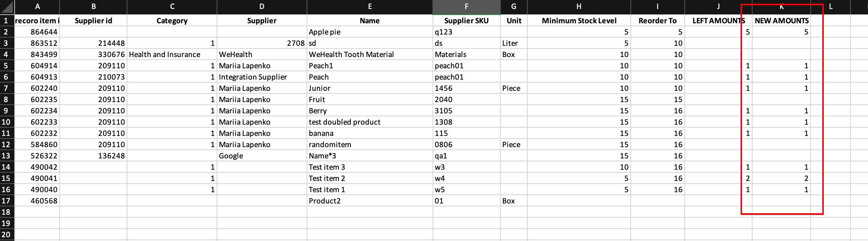Select the column F header
This screenshot has width=868, height=241.
coord(466,7)
